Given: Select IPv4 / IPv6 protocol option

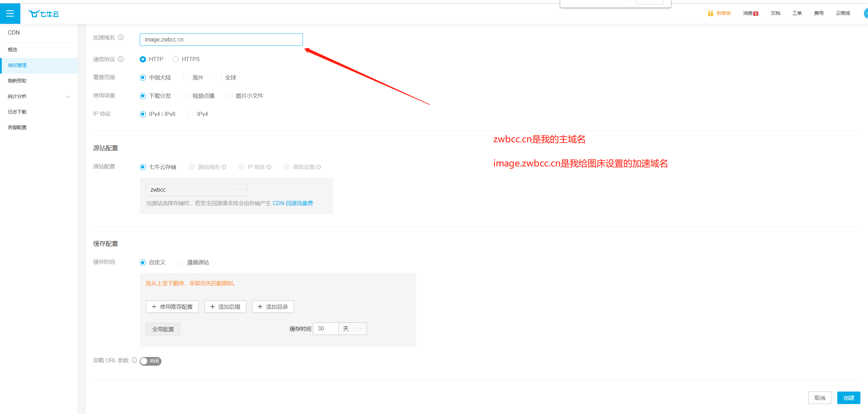Looking at the screenshot, I should coord(143,114).
